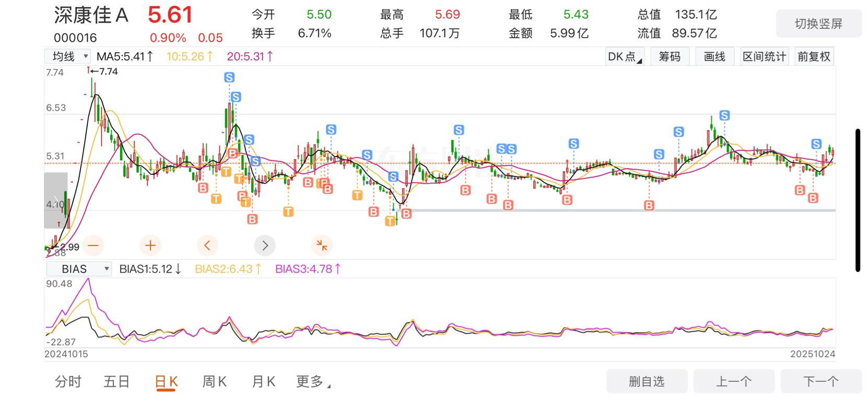Viewport: 868px width, 401px height.
Task: Zoom in the chart with plus icon
Action: (x=150, y=245)
